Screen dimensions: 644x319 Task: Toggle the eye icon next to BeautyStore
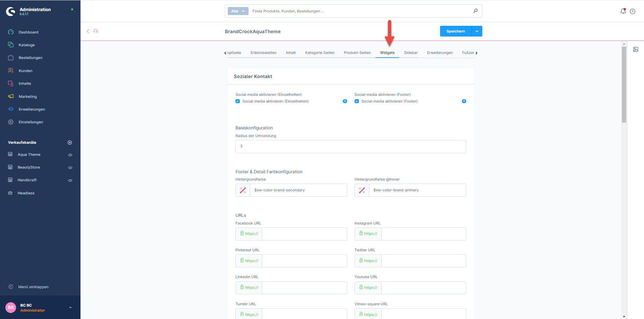70,168
